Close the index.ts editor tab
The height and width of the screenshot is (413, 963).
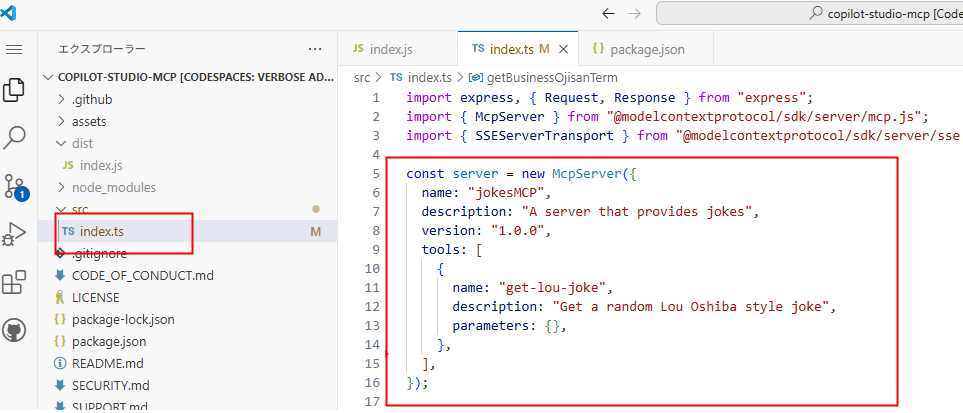pyautogui.click(x=565, y=49)
